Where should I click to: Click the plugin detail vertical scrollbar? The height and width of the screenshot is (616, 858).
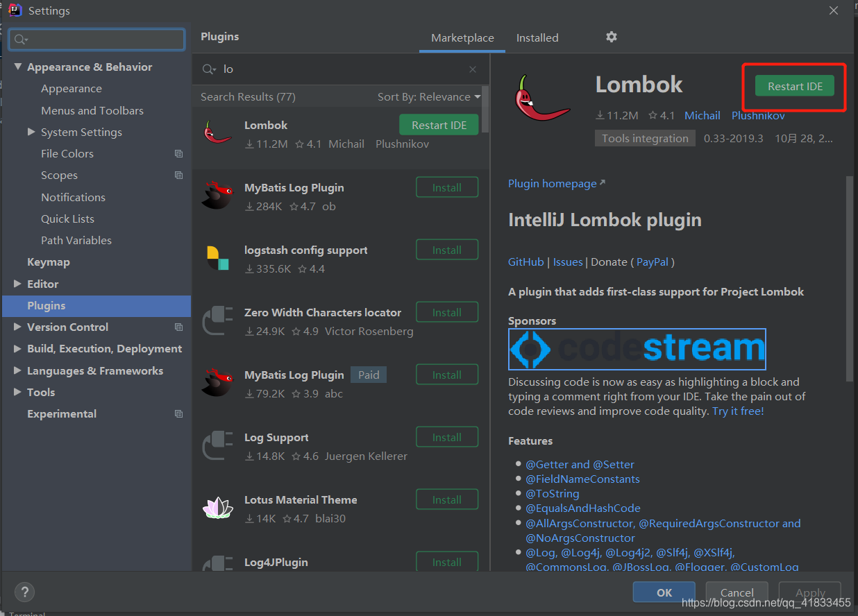tap(850, 277)
